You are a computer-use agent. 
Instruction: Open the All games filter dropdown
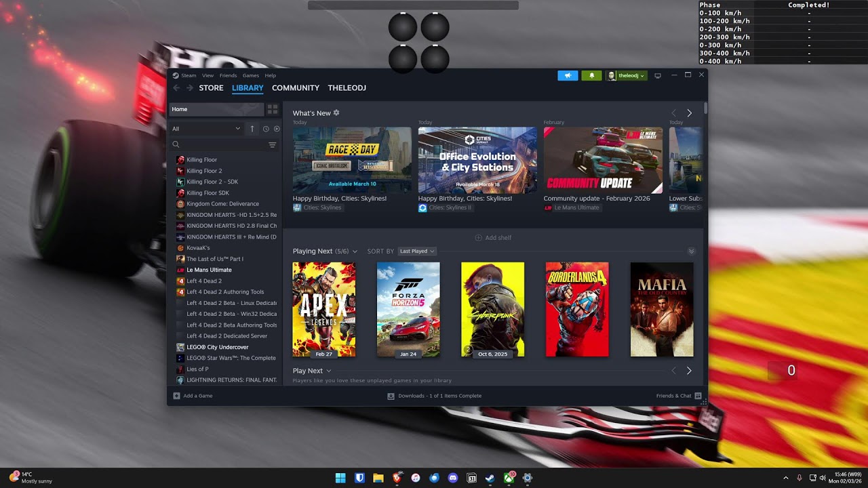coord(206,129)
